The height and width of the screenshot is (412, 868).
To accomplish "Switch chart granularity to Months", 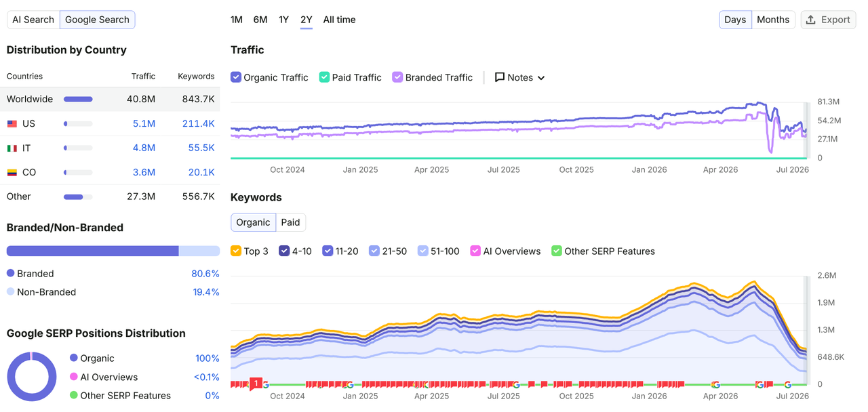I will (x=773, y=20).
